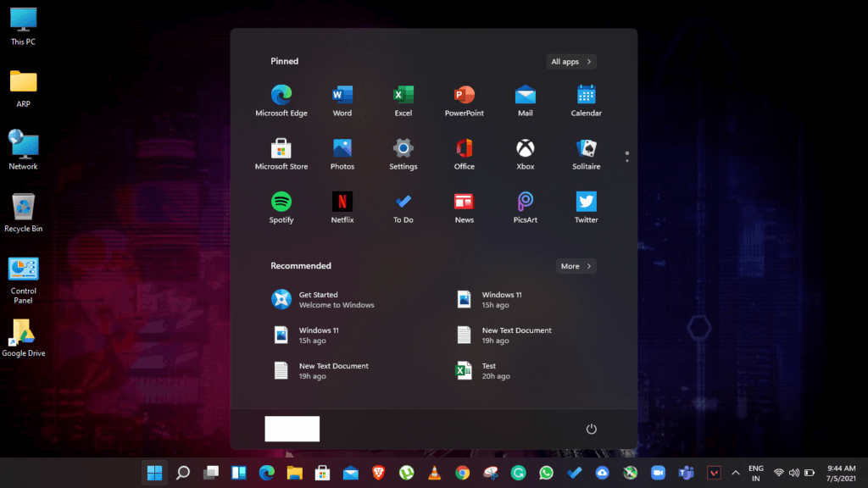This screenshot has height=488, width=868.
Task: Open Microsoft Store on the taskbar
Action: tap(323, 473)
